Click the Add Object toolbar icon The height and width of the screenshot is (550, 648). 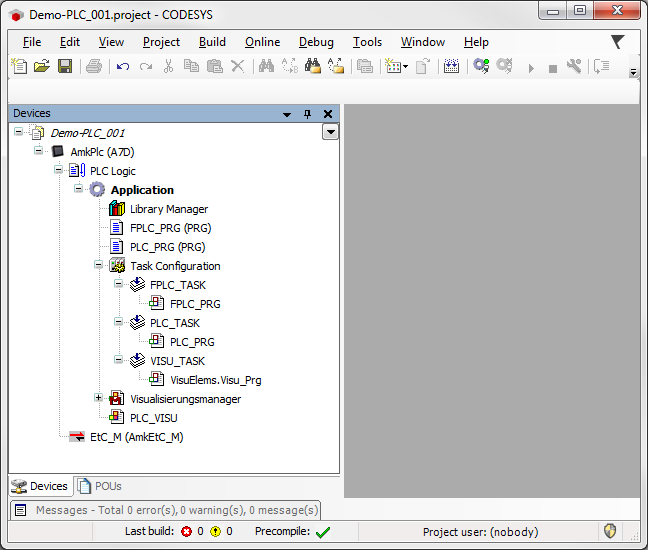[x=393, y=66]
